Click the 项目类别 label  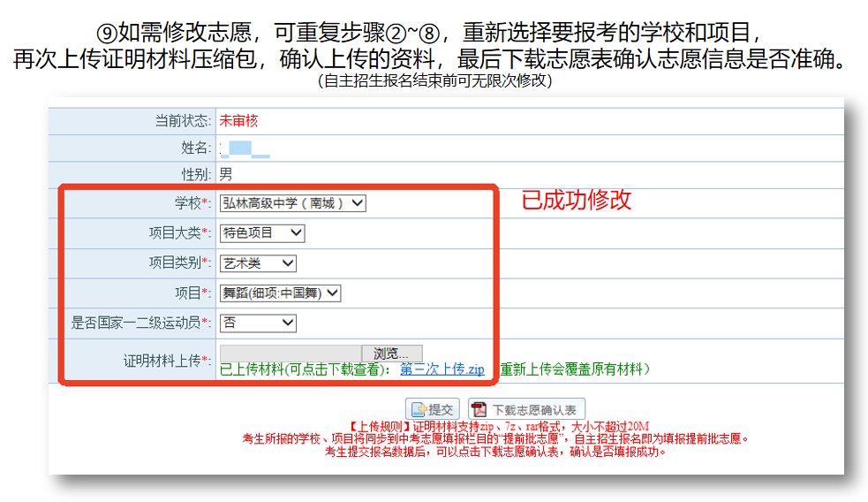[x=180, y=263]
